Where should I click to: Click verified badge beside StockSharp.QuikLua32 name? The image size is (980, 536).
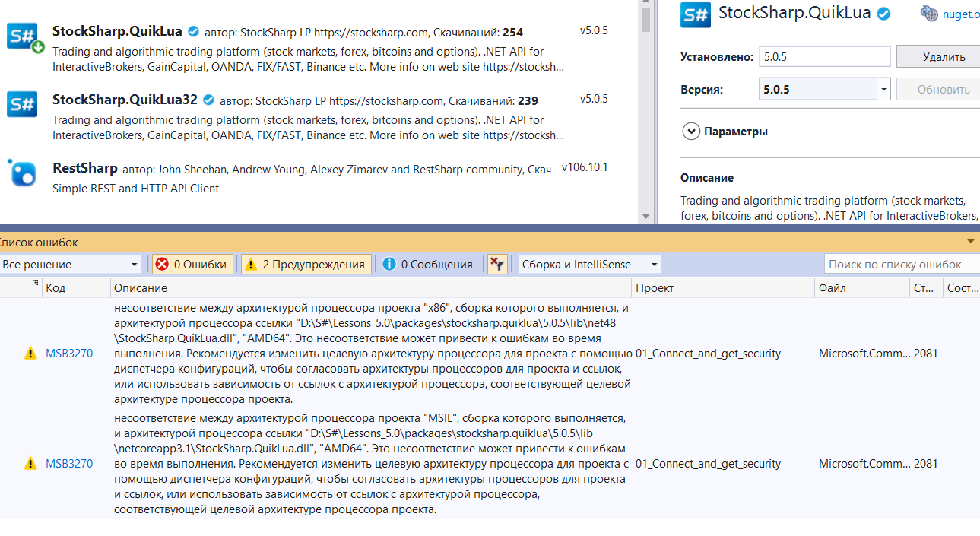point(209,100)
